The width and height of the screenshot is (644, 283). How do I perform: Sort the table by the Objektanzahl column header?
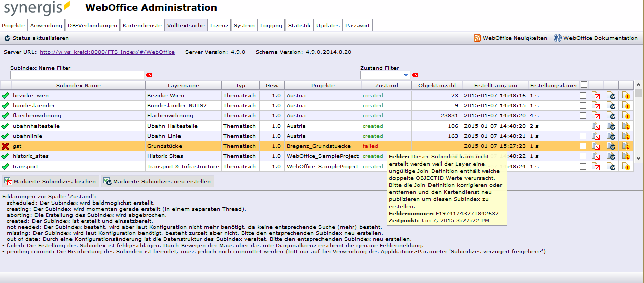[x=437, y=86]
